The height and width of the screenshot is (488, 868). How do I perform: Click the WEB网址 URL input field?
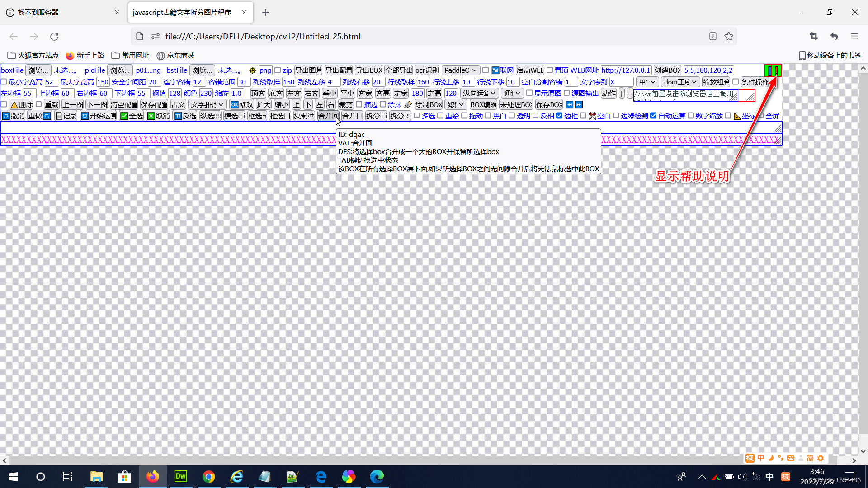(626, 70)
